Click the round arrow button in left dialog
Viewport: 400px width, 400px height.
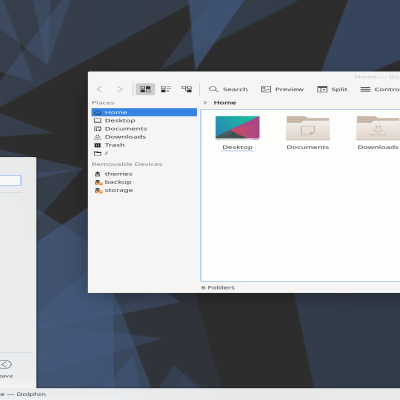pyautogui.click(x=6, y=364)
